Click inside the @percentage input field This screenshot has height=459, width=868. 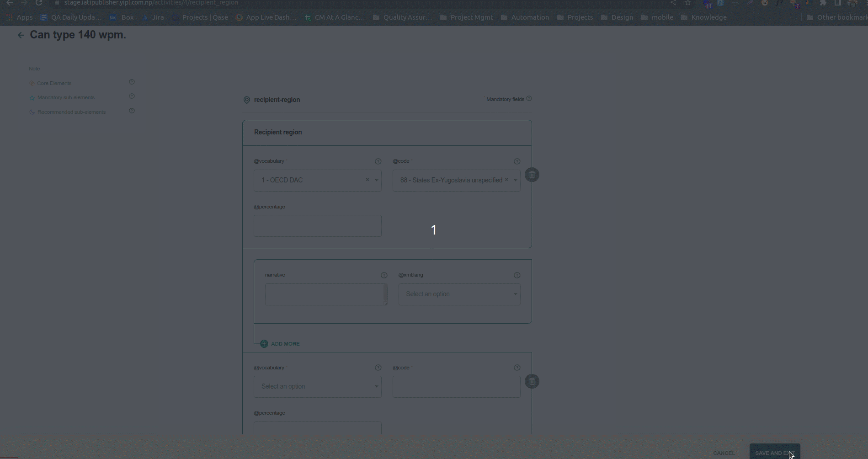[x=317, y=225]
